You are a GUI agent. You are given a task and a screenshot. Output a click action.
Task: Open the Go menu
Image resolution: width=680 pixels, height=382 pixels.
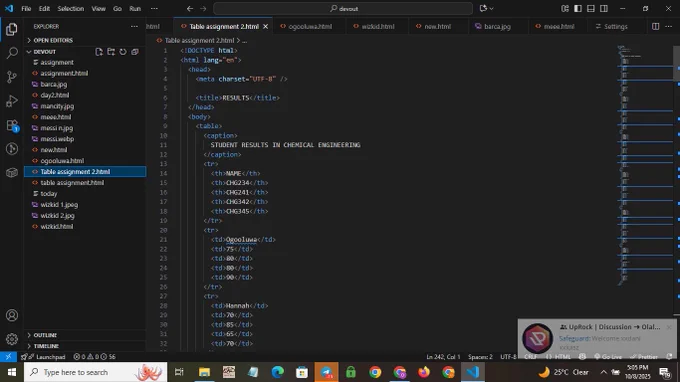[x=117, y=8]
